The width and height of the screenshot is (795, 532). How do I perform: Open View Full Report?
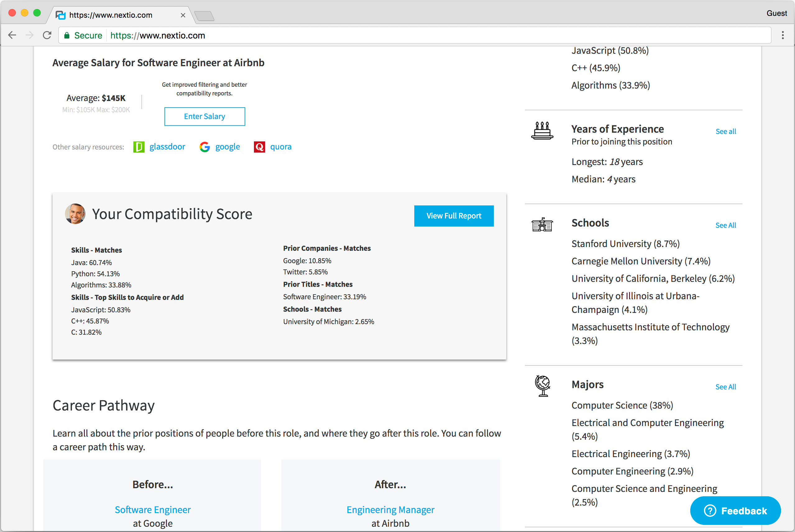453,216
